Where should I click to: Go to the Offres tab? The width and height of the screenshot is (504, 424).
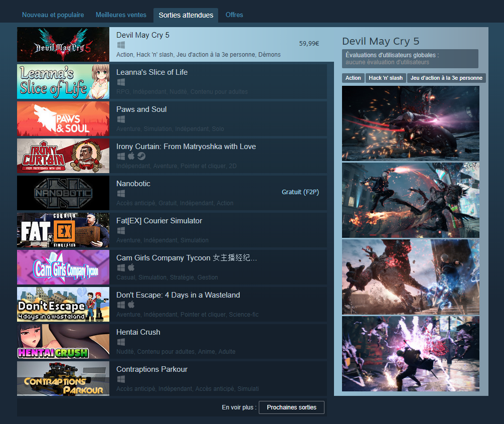pyautogui.click(x=234, y=15)
